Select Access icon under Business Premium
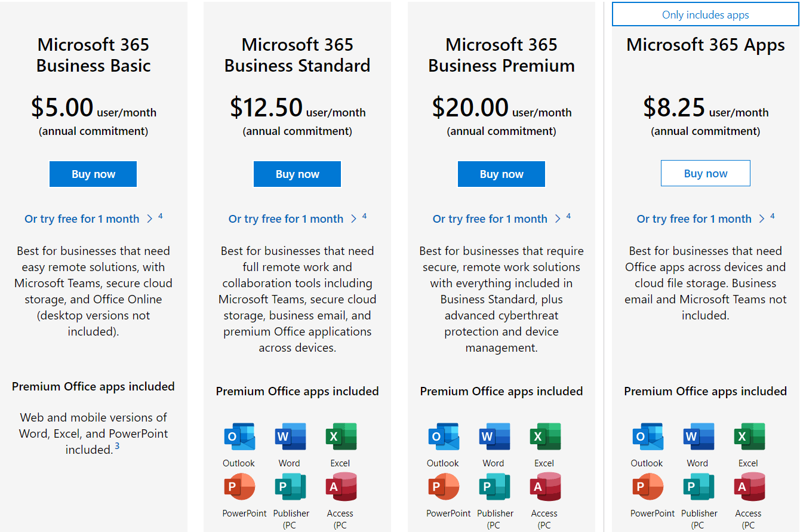Image resolution: width=800 pixels, height=532 pixels. tap(545, 487)
